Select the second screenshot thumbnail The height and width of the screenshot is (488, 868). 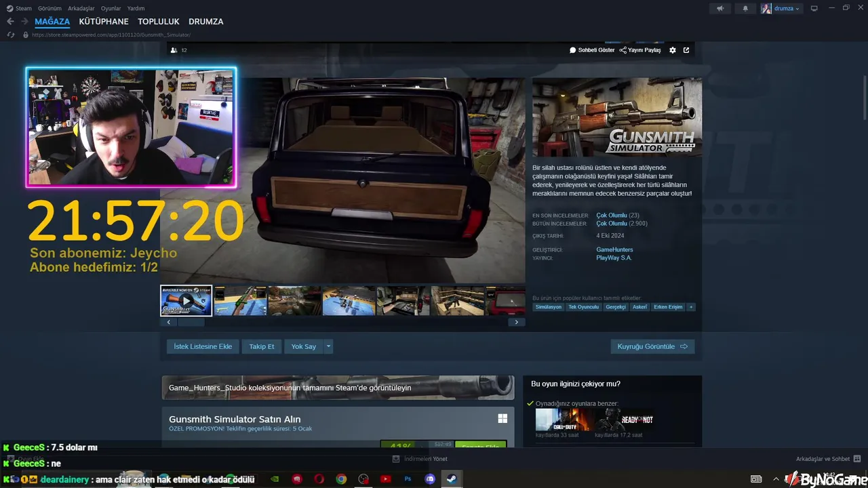tap(240, 301)
